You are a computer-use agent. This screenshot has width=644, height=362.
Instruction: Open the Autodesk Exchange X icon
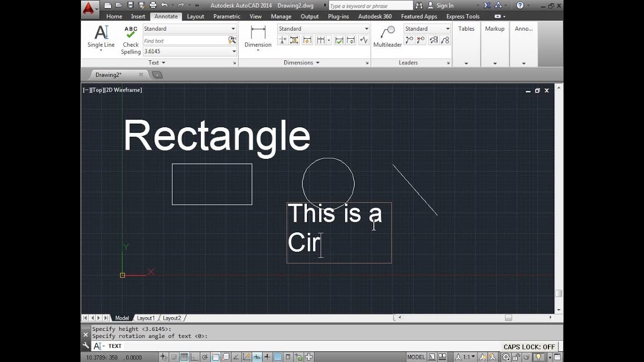point(487,6)
